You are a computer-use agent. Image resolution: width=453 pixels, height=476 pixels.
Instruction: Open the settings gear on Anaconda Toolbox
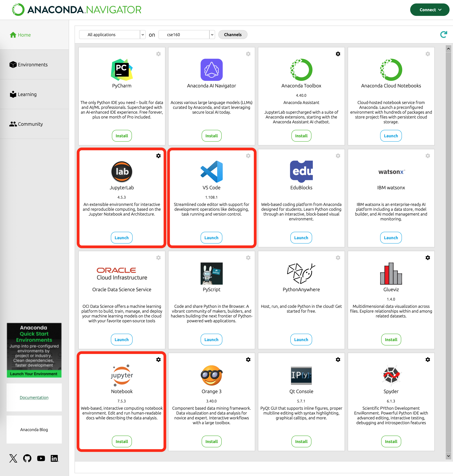click(338, 54)
